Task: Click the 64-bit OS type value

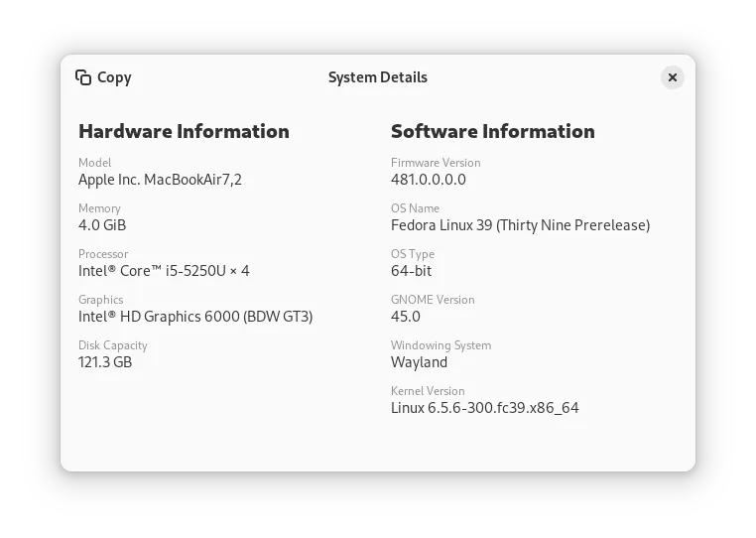Action: tap(411, 271)
